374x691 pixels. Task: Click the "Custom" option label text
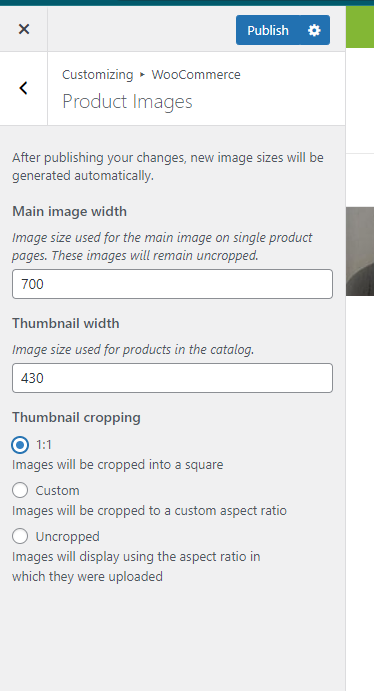click(x=58, y=490)
